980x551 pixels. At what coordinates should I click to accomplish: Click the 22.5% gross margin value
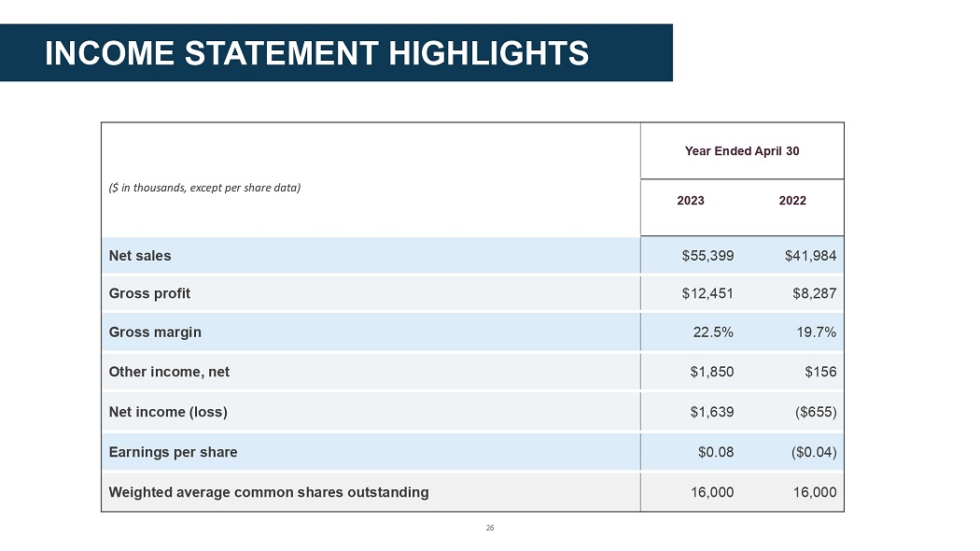pos(713,332)
